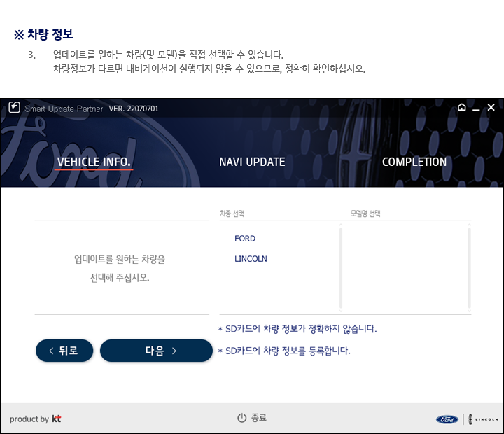Click the VER. 22070701 version text
The height and width of the screenshot is (434, 504).
point(134,108)
